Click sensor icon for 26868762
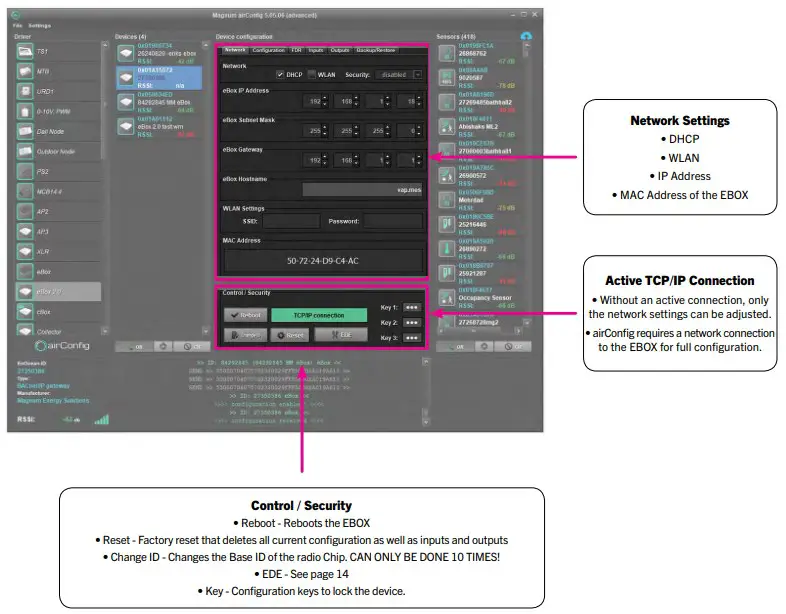Image resolution: width=786 pixels, height=614 pixels. pos(447,53)
